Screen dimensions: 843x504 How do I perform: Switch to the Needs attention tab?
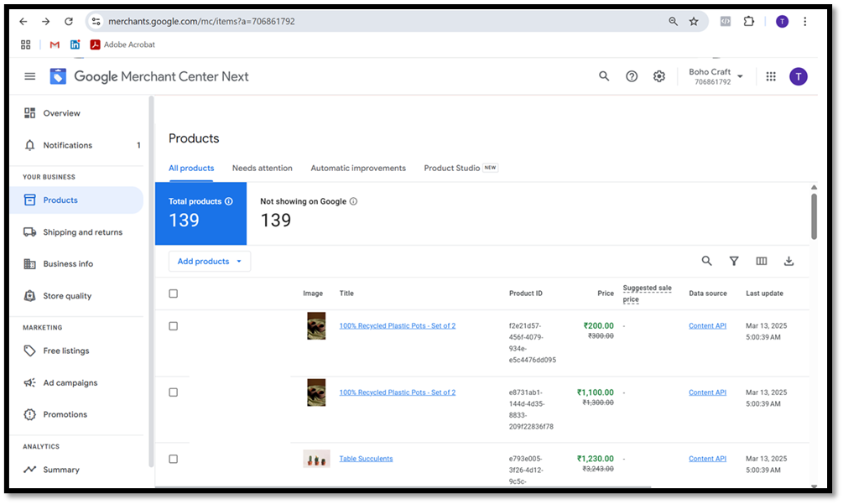263,169
